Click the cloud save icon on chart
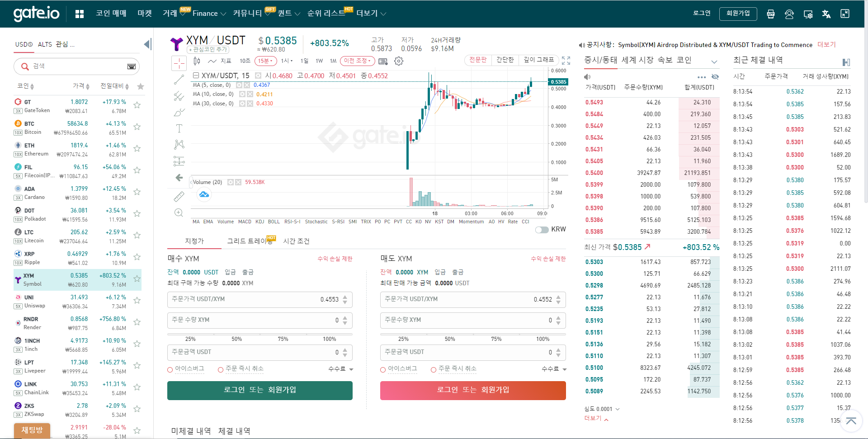Viewport: 868px width, 439px height. click(x=204, y=194)
